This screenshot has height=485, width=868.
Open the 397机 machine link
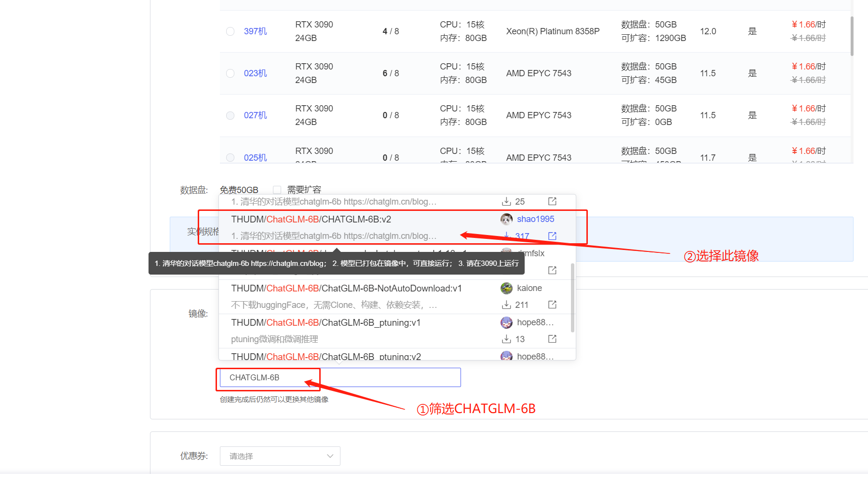point(256,31)
